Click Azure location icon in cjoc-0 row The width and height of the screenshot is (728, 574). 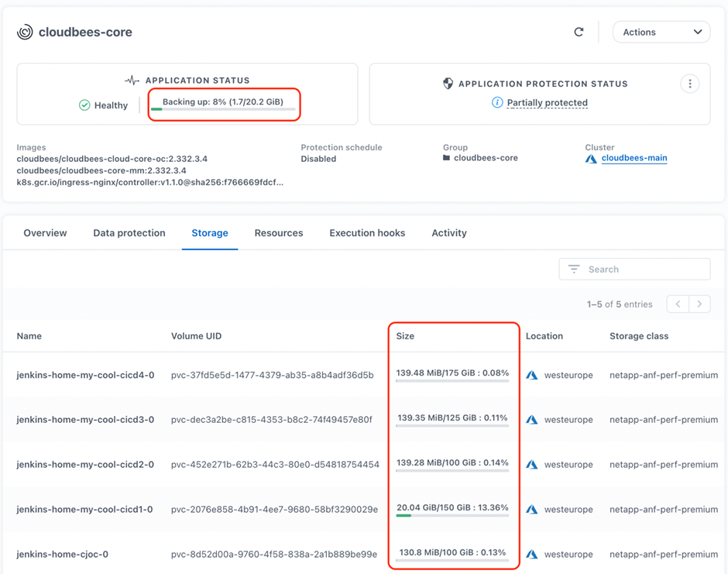tap(532, 555)
